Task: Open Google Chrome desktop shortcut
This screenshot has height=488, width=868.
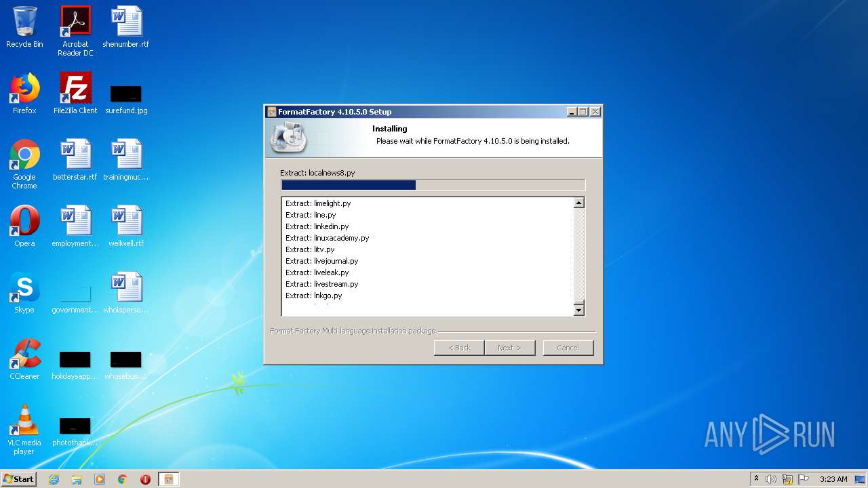Action: pos(24,164)
